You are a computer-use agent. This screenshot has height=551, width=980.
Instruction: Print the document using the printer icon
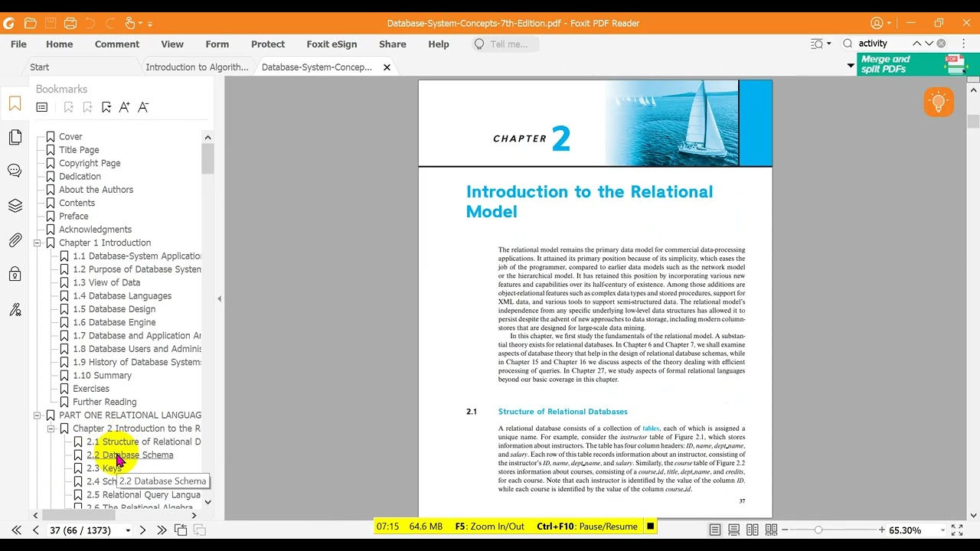[x=70, y=23]
